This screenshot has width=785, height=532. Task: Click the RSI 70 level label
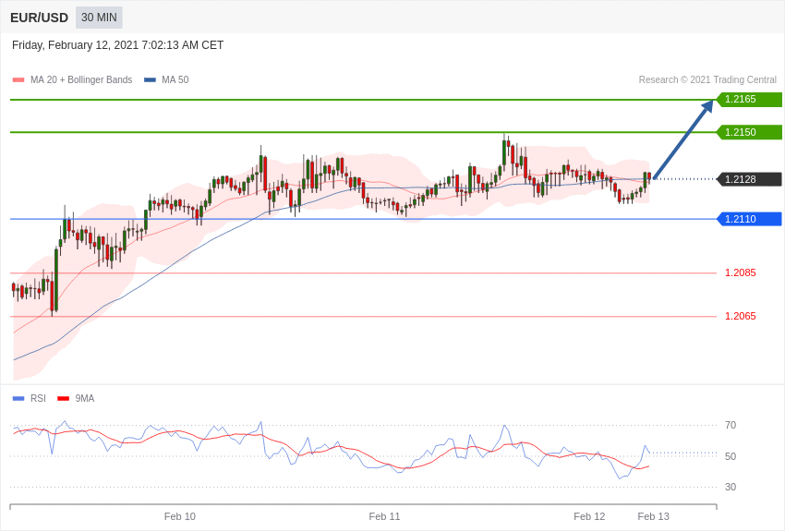731,426
